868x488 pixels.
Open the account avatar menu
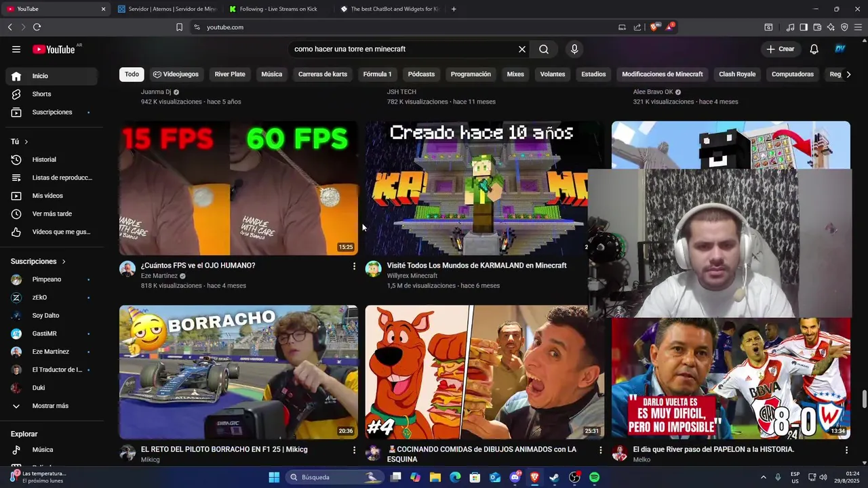coord(840,49)
